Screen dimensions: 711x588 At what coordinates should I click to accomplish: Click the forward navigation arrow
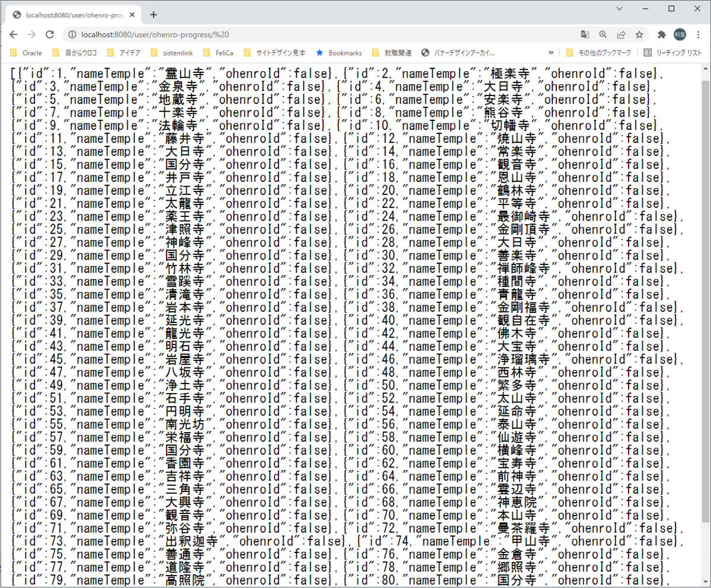pos(31,35)
